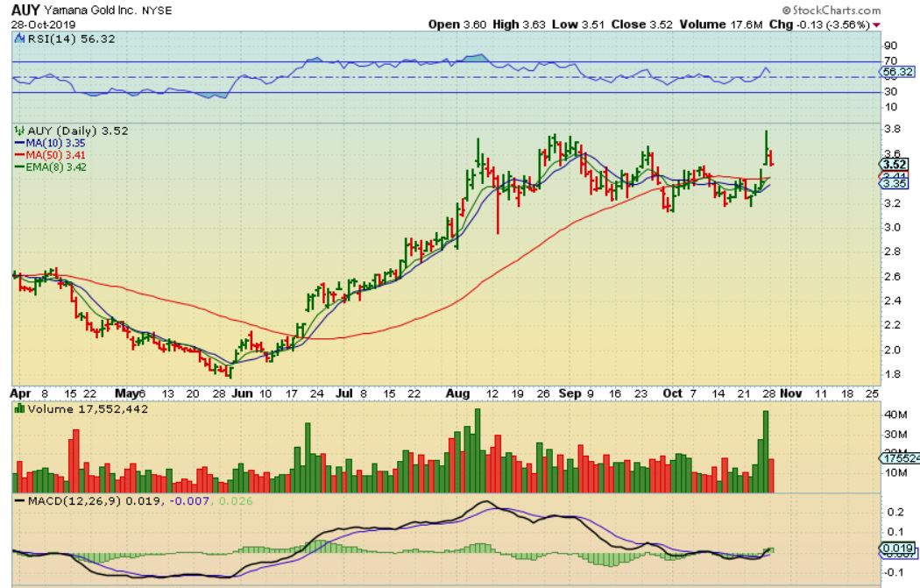Click the 1.8 price axis label
The image size is (920, 588).
892,374
